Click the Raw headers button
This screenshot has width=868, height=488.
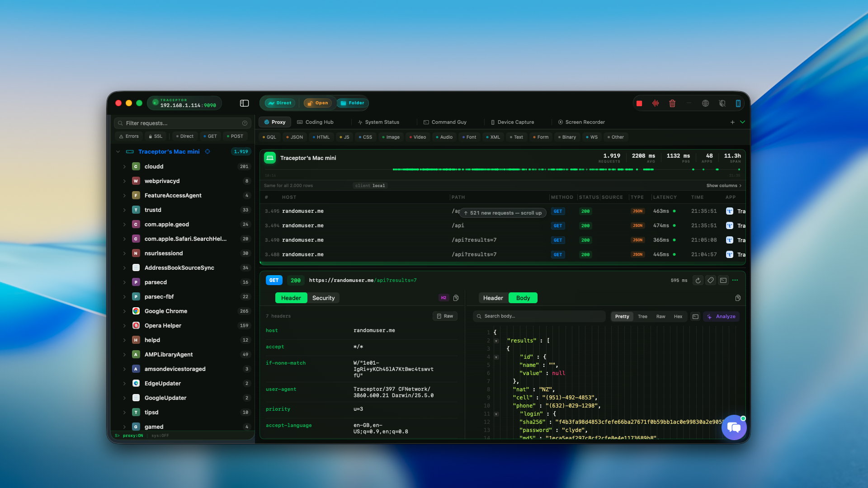[445, 316]
